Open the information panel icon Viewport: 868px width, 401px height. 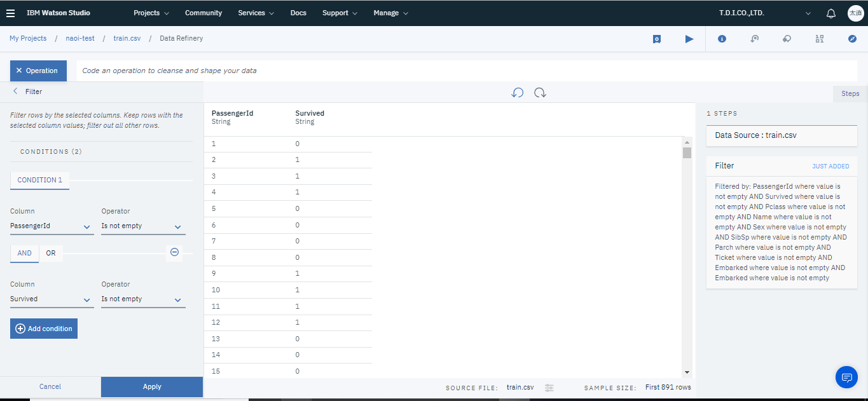click(722, 39)
